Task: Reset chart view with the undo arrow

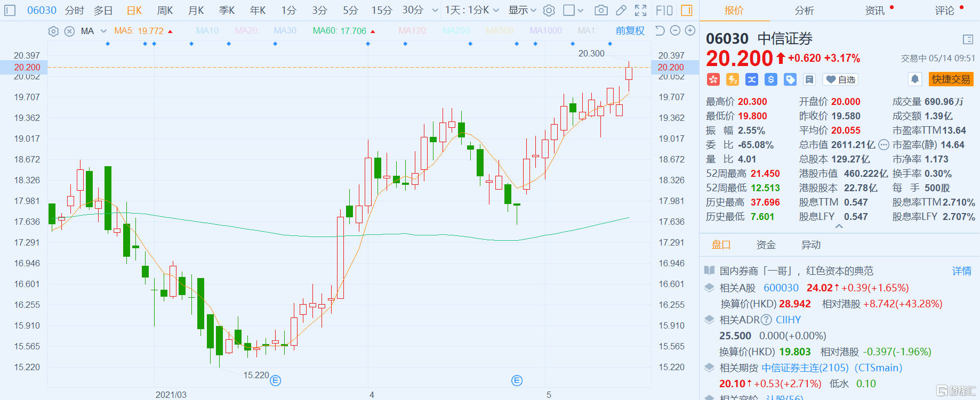Action: 660,31
